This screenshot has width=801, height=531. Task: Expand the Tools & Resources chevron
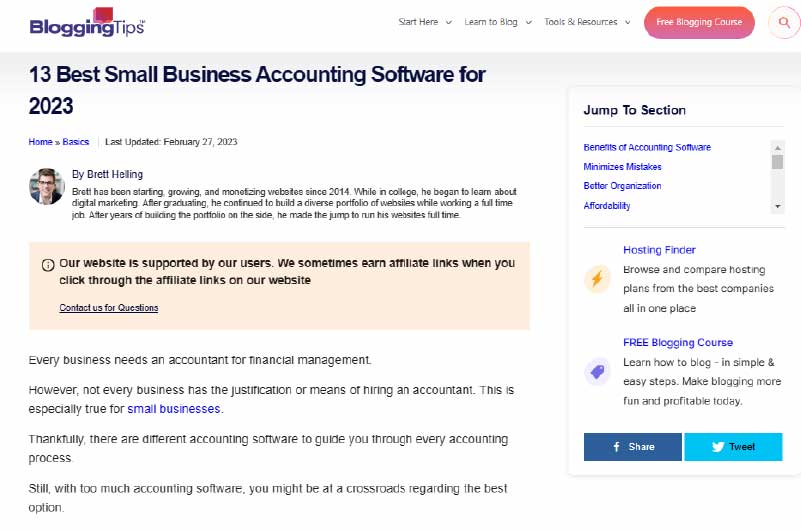[628, 22]
